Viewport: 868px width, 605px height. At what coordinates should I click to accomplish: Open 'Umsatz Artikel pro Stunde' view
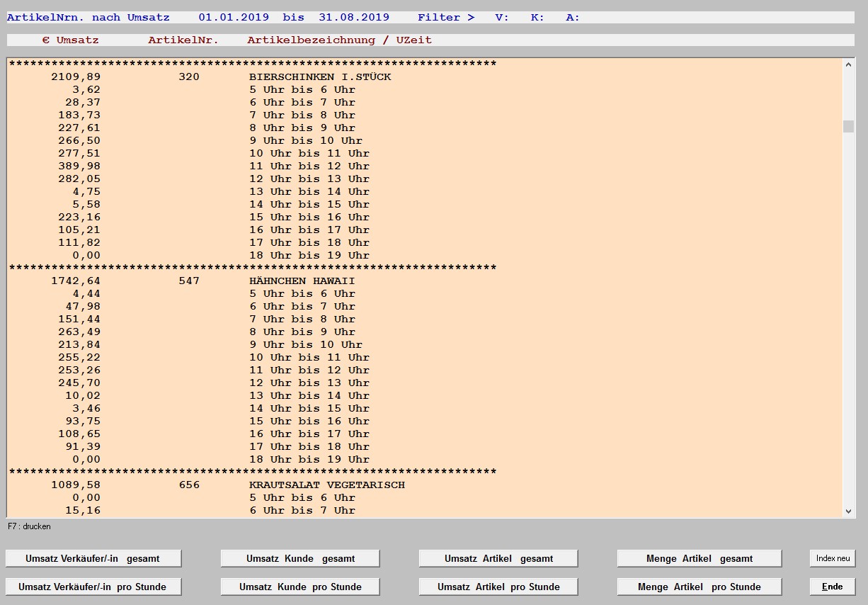click(498, 587)
